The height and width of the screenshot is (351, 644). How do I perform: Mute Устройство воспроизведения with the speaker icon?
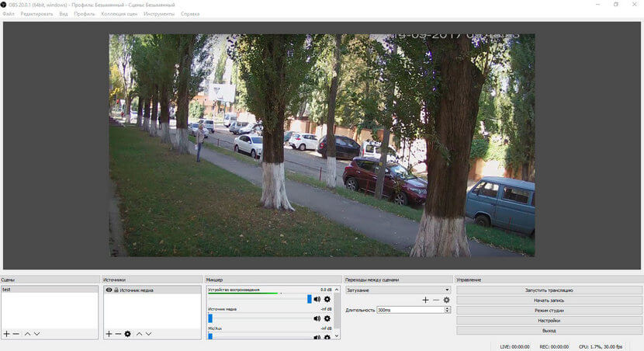click(x=317, y=299)
